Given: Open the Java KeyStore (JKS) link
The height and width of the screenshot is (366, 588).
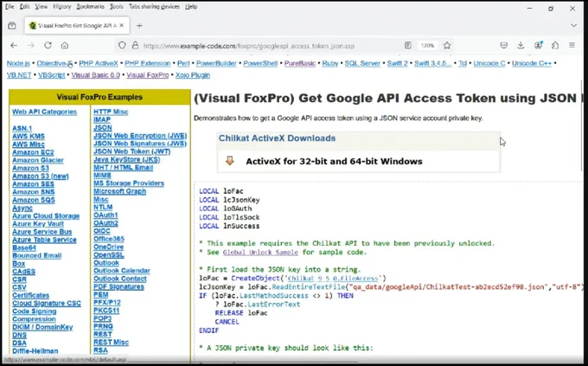Looking at the screenshot, I should (127, 159).
